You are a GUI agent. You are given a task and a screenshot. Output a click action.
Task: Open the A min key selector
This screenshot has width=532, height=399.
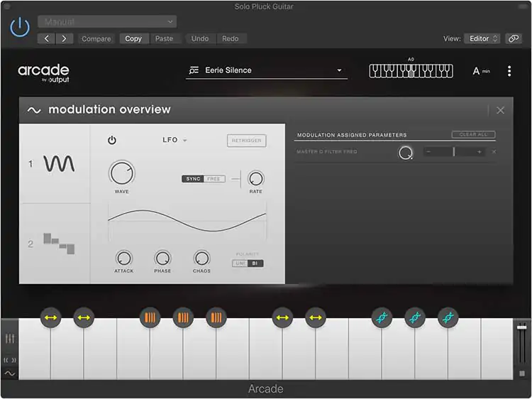pyautogui.click(x=481, y=71)
